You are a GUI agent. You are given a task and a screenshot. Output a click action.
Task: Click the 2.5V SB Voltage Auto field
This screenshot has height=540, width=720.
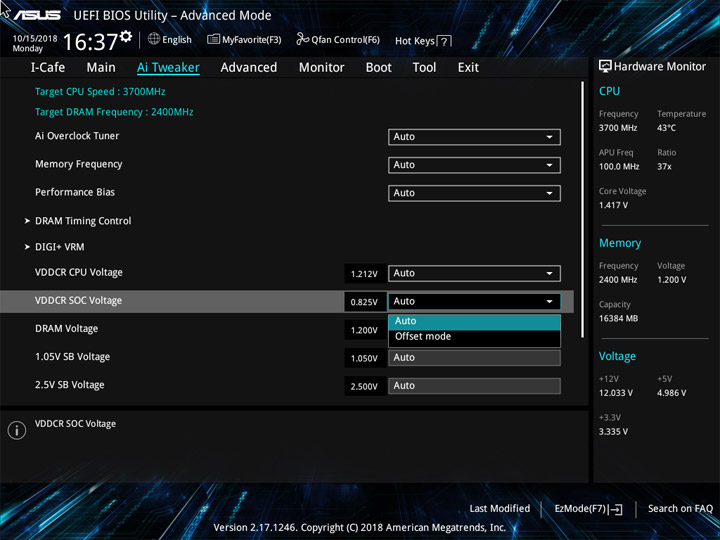tap(474, 386)
